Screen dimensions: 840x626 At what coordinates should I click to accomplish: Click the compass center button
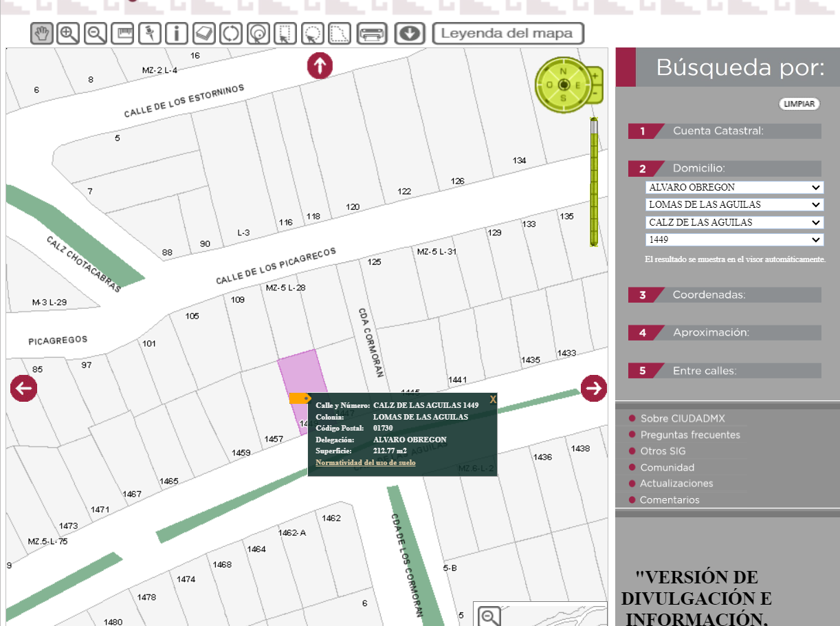[x=564, y=85]
